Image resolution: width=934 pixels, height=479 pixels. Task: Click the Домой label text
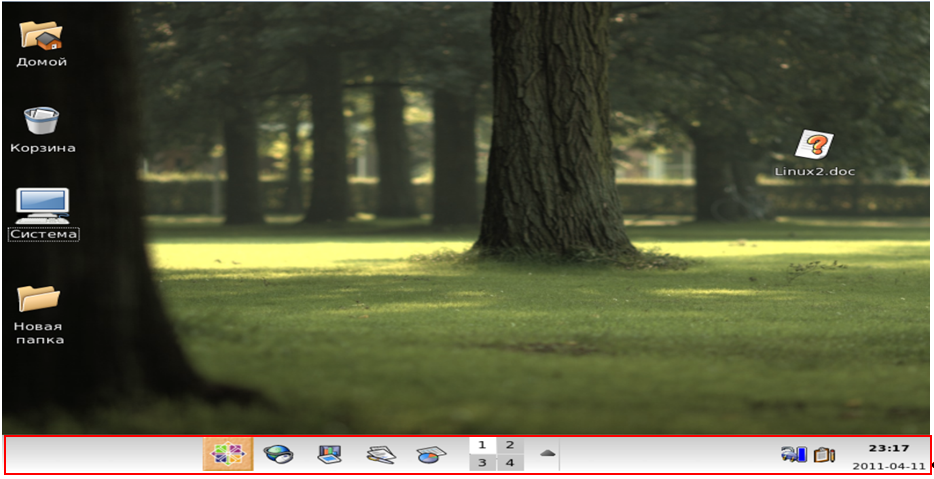coord(42,62)
